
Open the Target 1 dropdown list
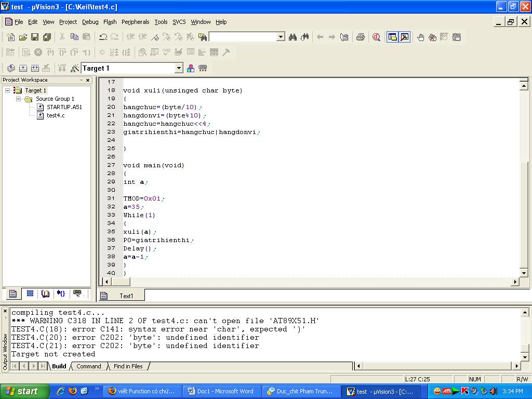point(179,68)
